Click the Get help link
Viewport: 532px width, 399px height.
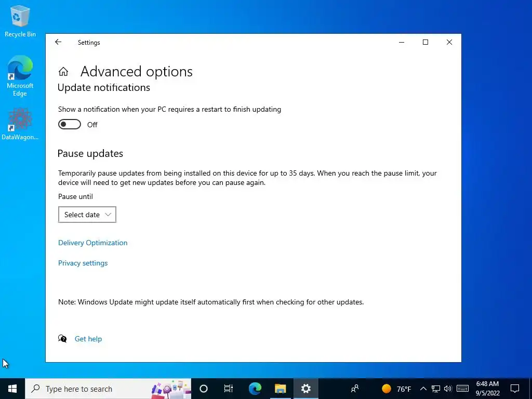click(x=88, y=339)
